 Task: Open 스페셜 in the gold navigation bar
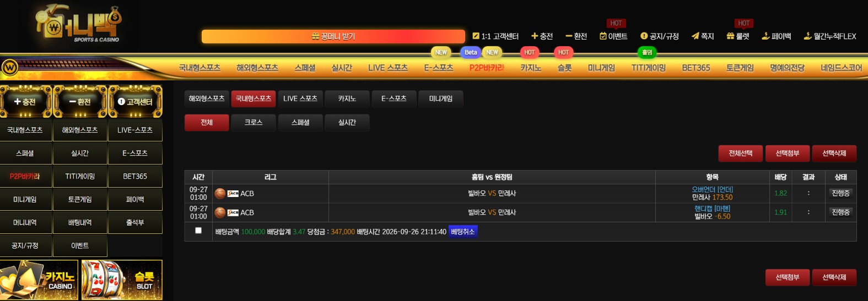coord(305,68)
